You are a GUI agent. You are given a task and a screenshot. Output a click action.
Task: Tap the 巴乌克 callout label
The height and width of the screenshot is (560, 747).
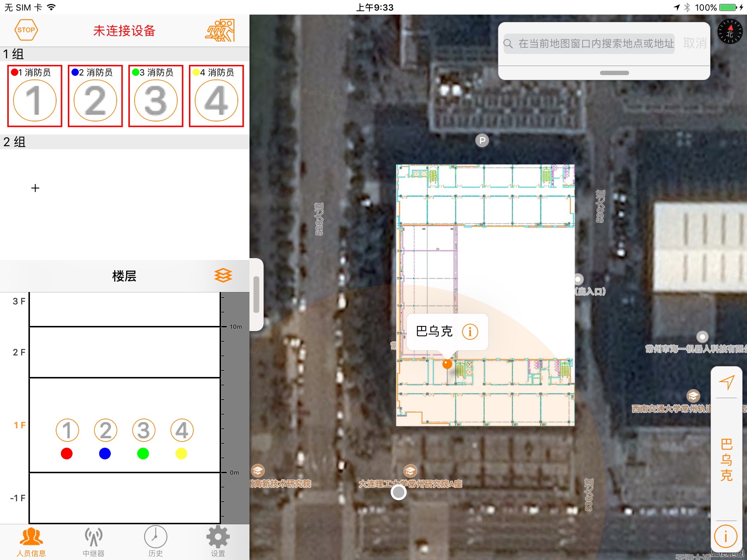(434, 331)
